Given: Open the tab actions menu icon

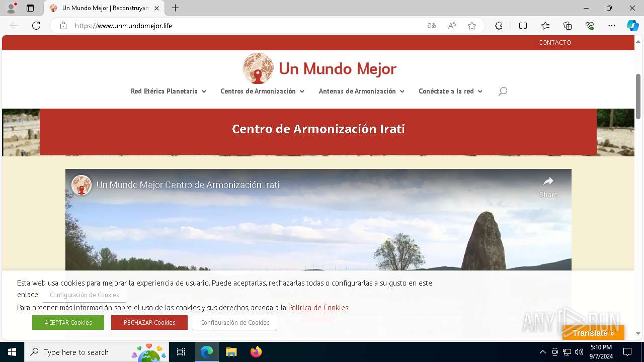Looking at the screenshot, I should point(30,8).
